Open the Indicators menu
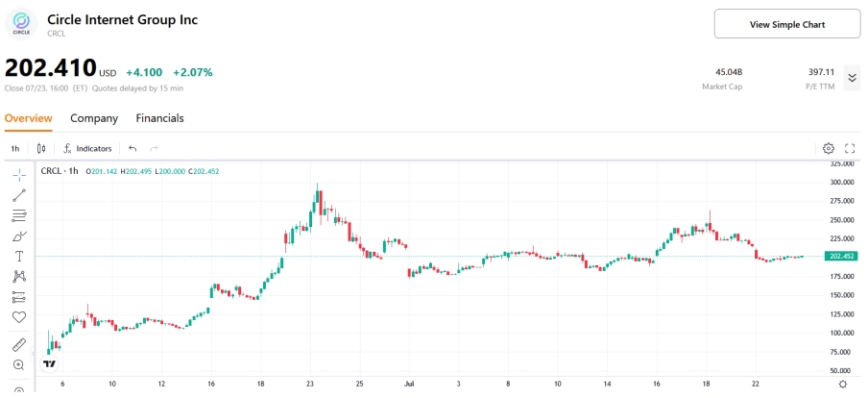This screenshot has width=868, height=398. click(x=87, y=148)
